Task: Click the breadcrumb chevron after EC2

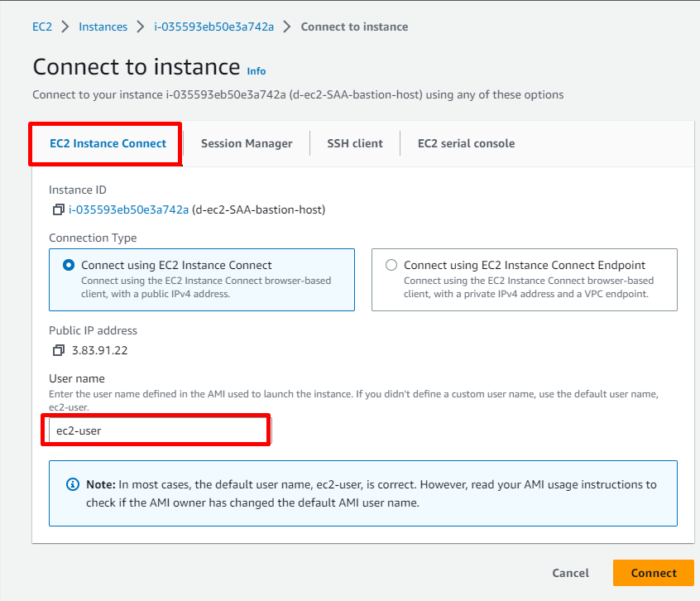Action: (x=65, y=26)
